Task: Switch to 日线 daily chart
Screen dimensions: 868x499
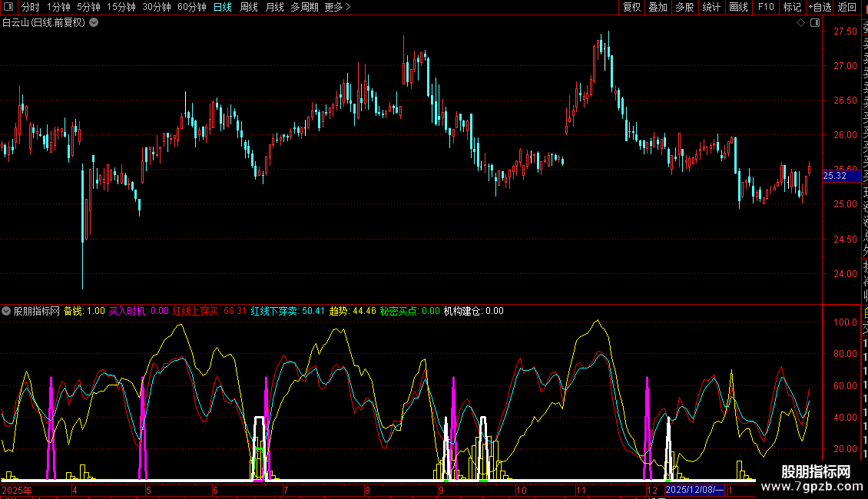Action: click(x=223, y=7)
